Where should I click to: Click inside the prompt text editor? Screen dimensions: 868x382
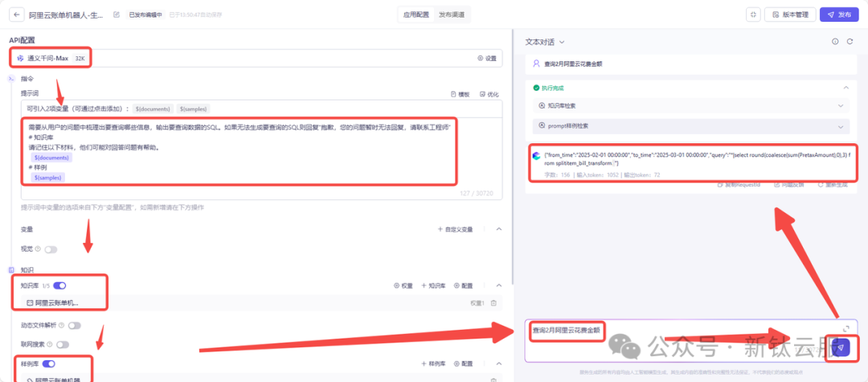click(x=261, y=158)
